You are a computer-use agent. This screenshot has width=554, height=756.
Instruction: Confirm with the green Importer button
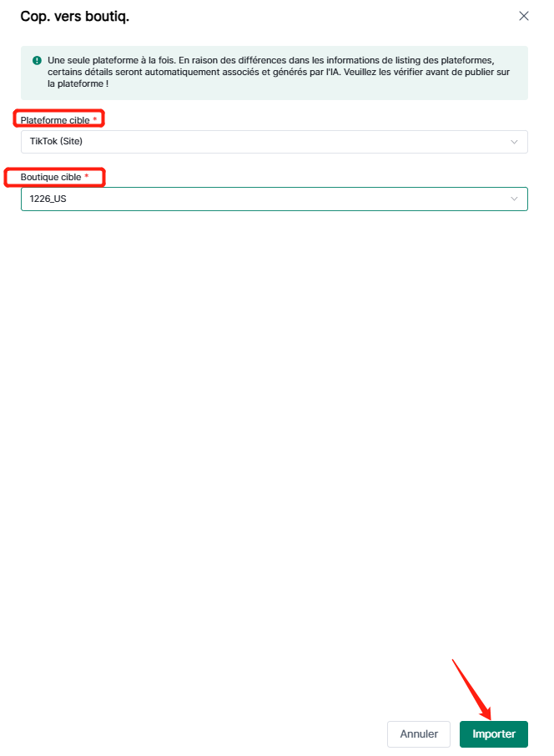(494, 733)
